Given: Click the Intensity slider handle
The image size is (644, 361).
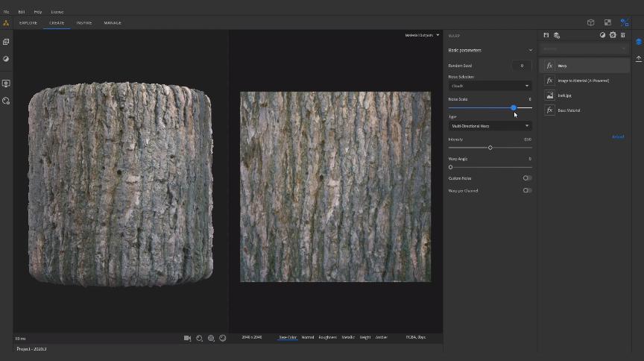Looking at the screenshot, I should (x=490, y=148).
